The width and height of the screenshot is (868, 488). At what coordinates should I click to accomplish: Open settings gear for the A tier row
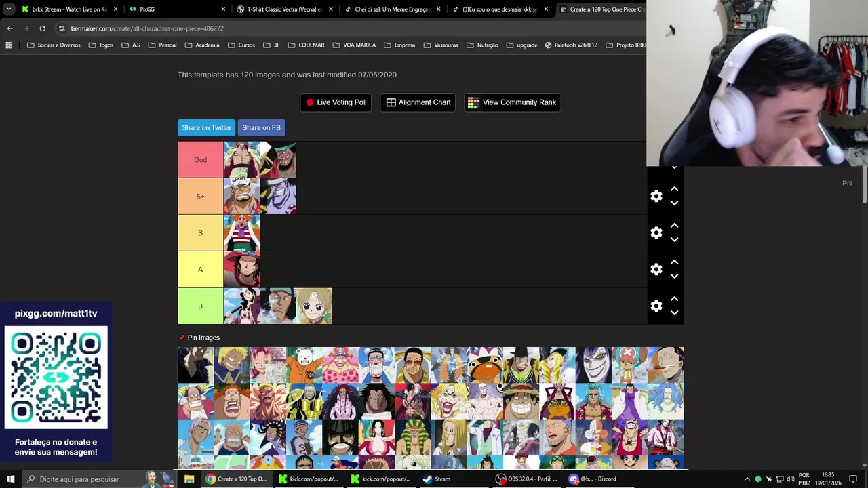click(x=656, y=269)
